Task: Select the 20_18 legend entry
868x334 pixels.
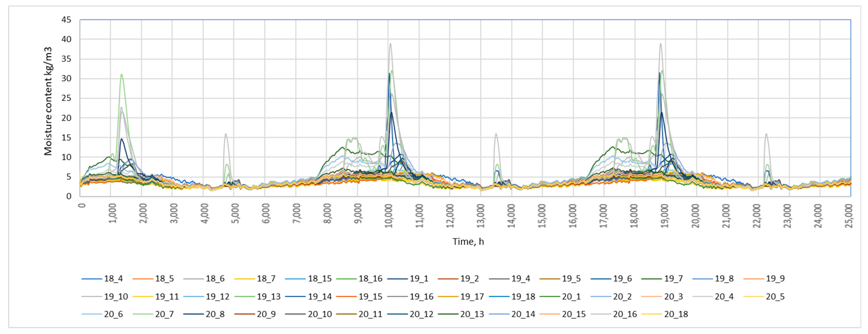Action: [x=676, y=314]
